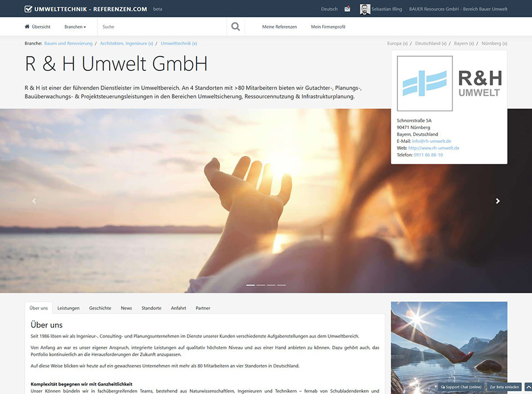Expand the Branchen dropdown menu
Screen dimensions: 532x394
pos(75,26)
